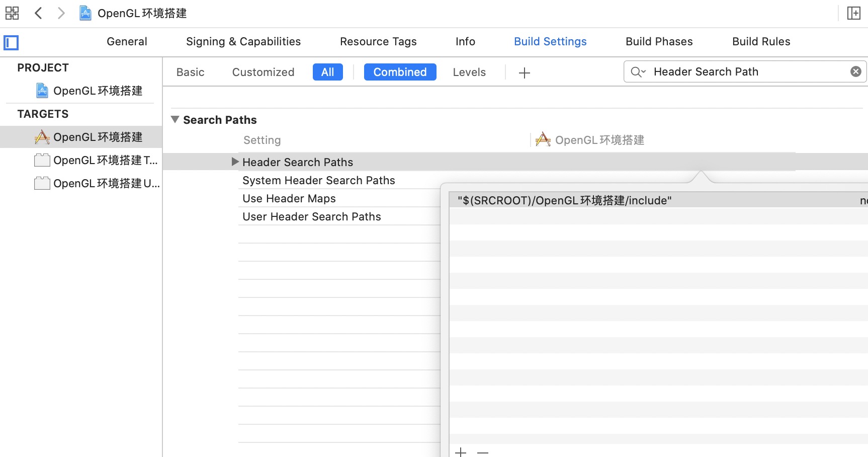Click the app target icon in the sidebar

tap(42, 137)
